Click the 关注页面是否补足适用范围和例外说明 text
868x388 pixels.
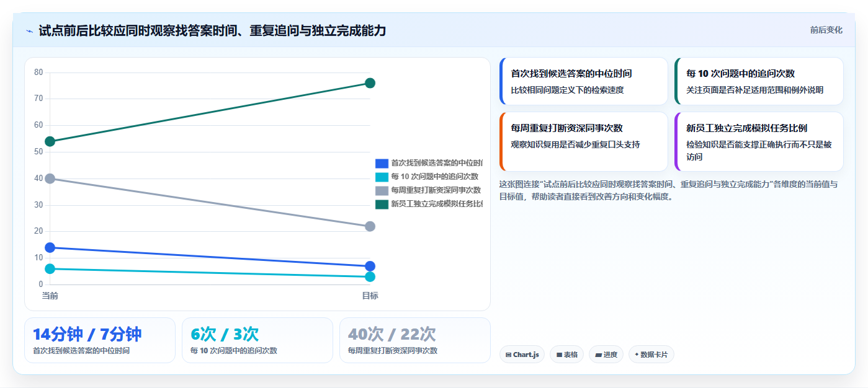pos(754,90)
